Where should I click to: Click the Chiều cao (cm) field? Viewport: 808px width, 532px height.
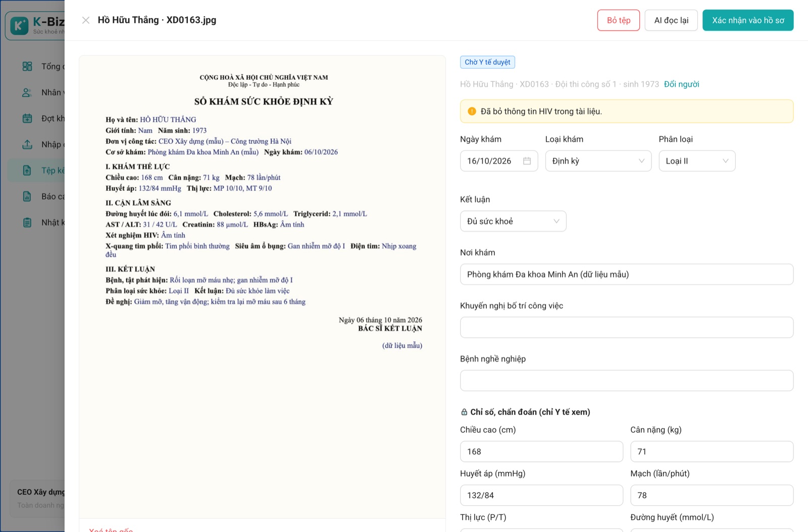point(541,452)
